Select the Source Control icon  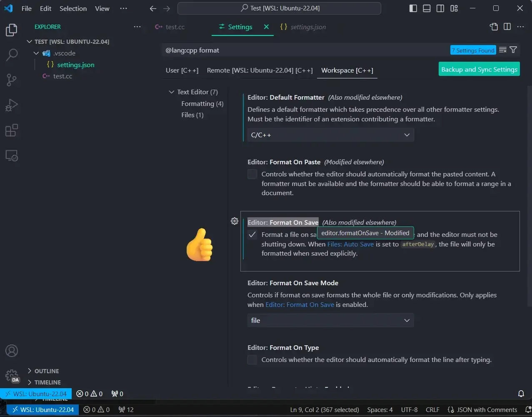click(x=12, y=80)
